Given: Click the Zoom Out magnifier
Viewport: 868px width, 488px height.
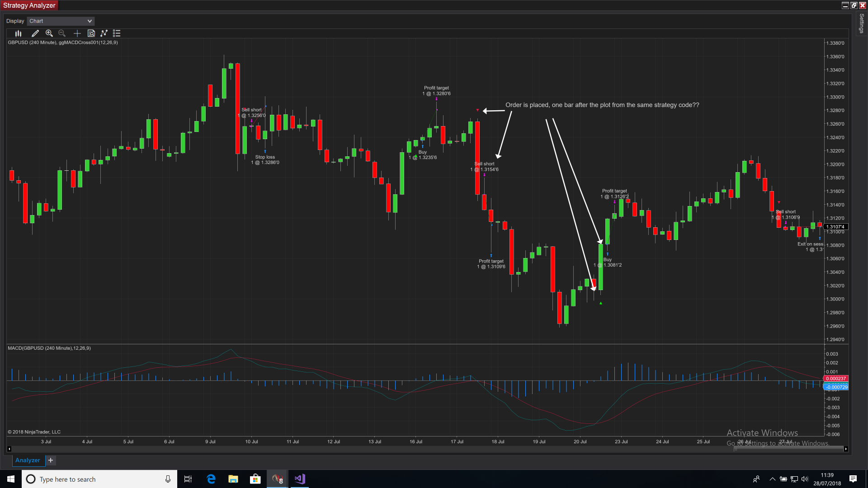Looking at the screenshot, I should 62,33.
